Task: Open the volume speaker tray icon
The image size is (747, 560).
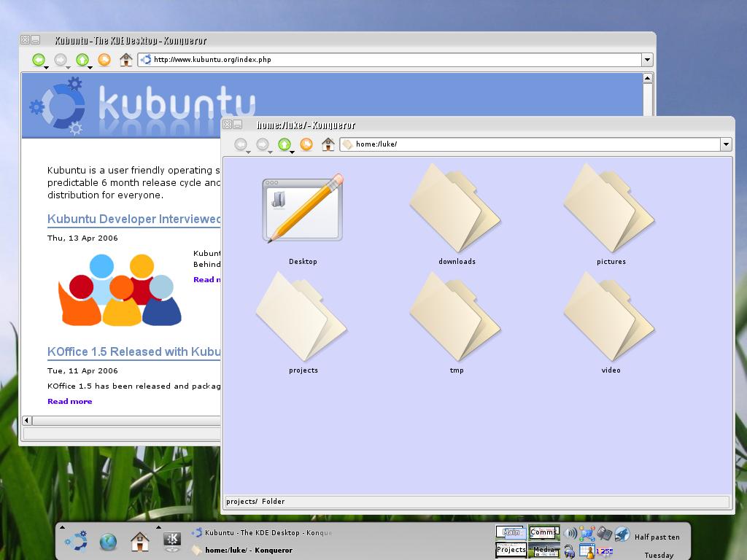Action: (x=570, y=533)
